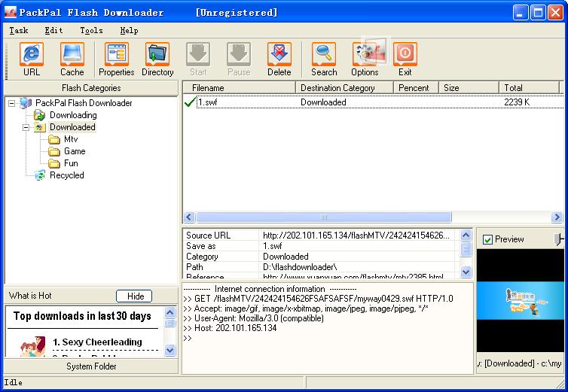Click Top downloads in last 30 days heading
This screenshot has width=568, height=392.
82,316
